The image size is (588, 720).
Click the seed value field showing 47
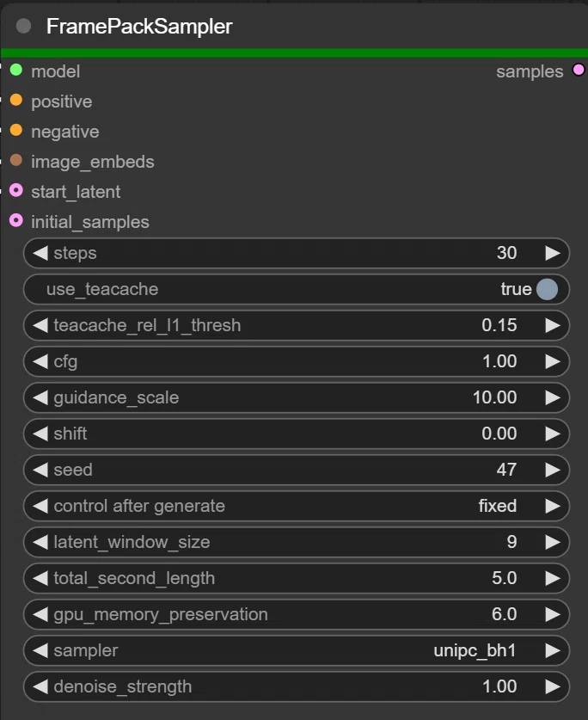click(x=297, y=470)
